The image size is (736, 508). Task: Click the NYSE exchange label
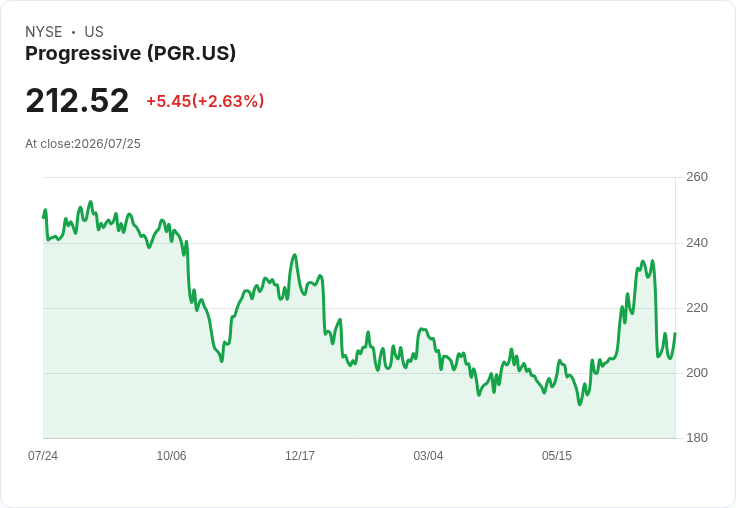tap(44, 32)
